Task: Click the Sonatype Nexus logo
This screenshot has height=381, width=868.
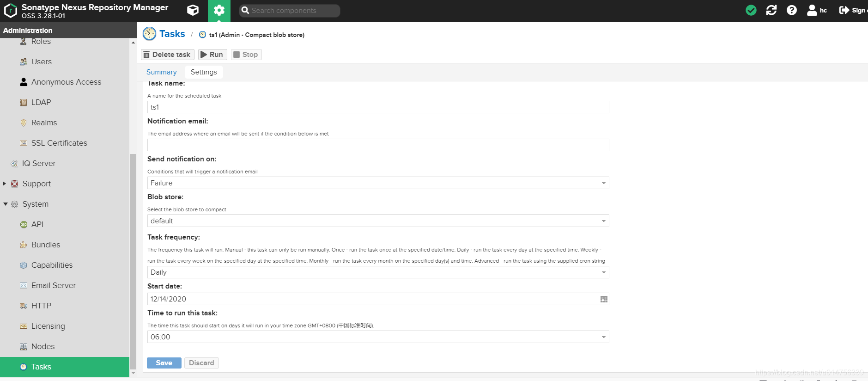Action: click(x=11, y=11)
